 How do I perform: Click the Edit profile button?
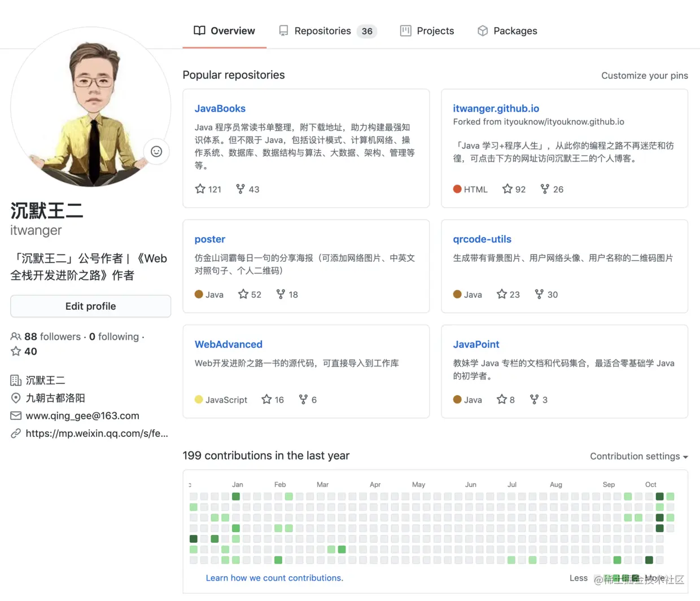[x=90, y=306]
